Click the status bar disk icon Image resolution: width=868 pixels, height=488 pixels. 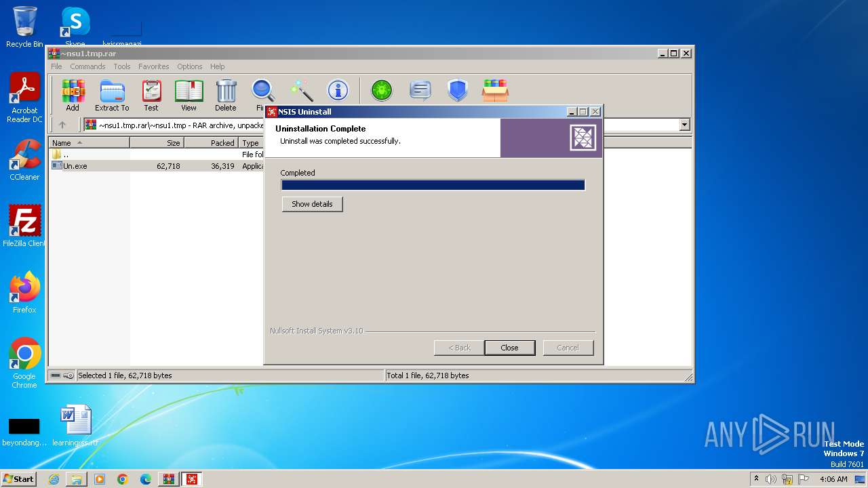[56, 375]
